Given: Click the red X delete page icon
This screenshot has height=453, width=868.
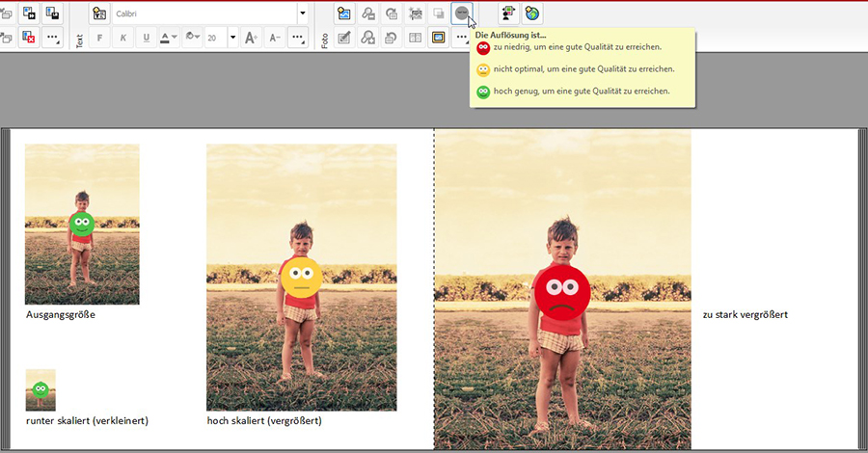Looking at the screenshot, I should [29, 38].
